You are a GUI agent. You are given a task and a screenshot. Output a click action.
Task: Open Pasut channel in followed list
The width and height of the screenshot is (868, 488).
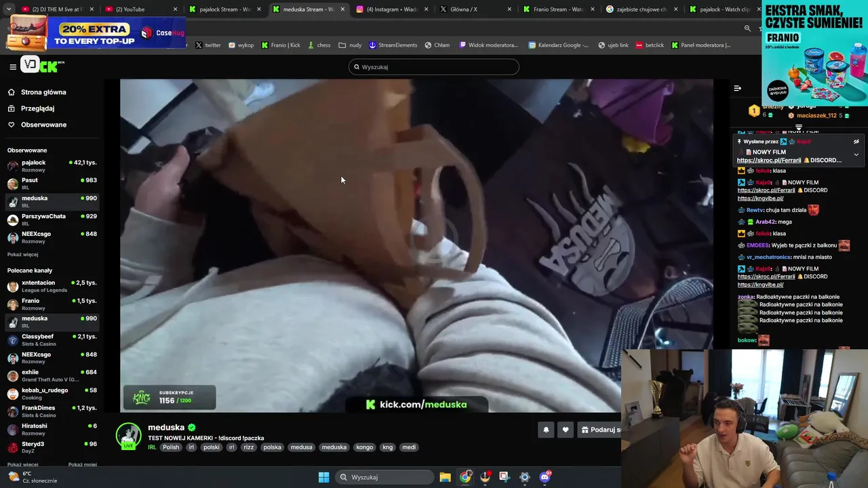(52, 183)
